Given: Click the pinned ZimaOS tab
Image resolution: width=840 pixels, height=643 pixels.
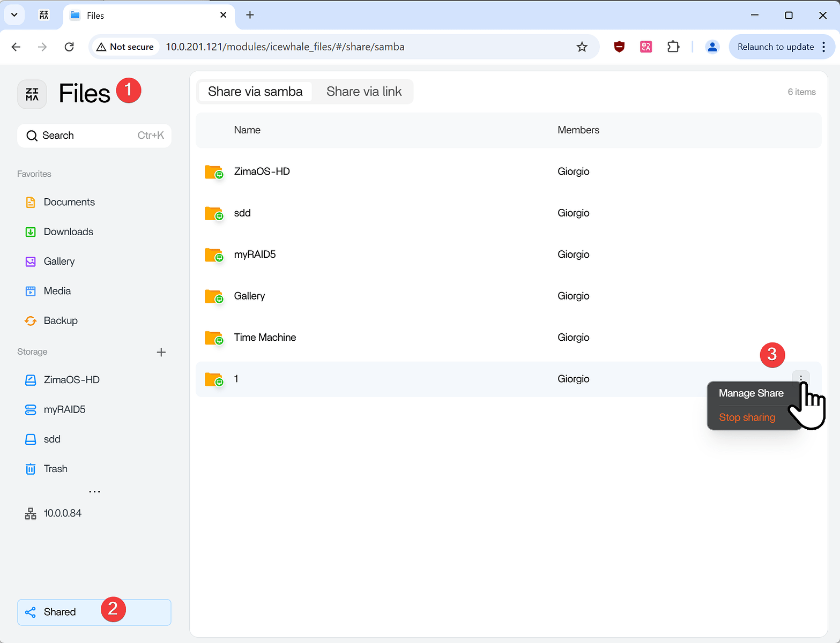Looking at the screenshot, I should click(x=44, y=15).
